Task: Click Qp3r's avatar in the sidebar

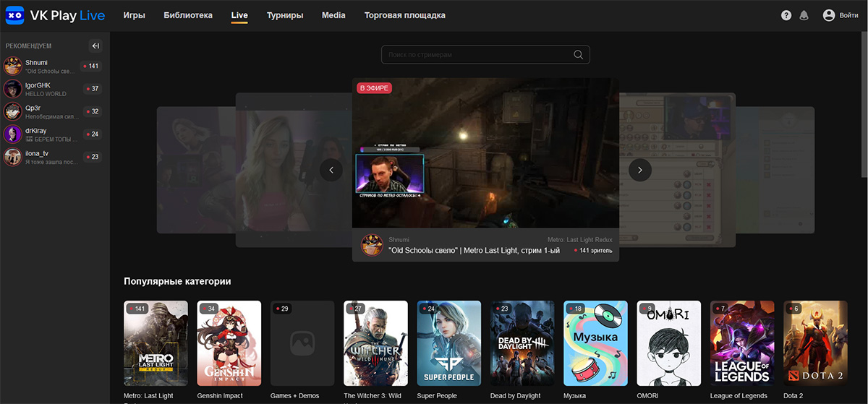Action: tap(12, 111)
